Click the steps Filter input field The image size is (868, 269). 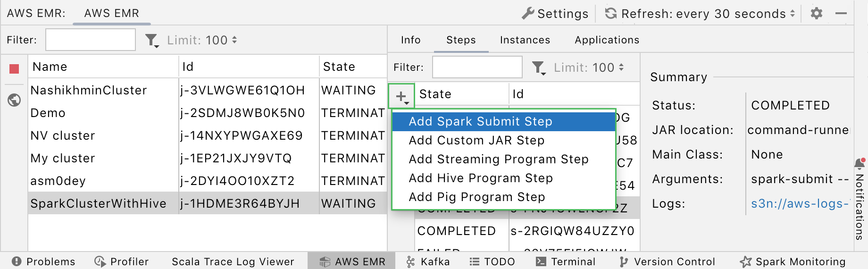pyautogui.click(x=477, y=67)
